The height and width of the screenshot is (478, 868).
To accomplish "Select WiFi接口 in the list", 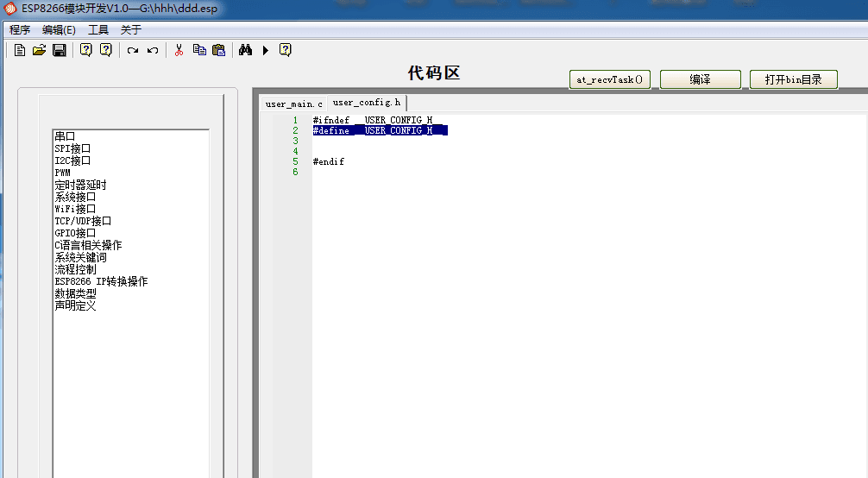I will (75, 209).
